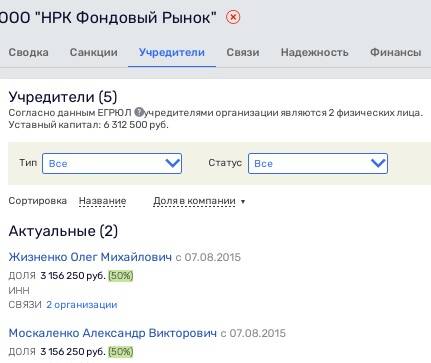Click the red X icon beside company name
Image resolution: width=431 pixels, height=363 pixels.
tap(233, 17)
